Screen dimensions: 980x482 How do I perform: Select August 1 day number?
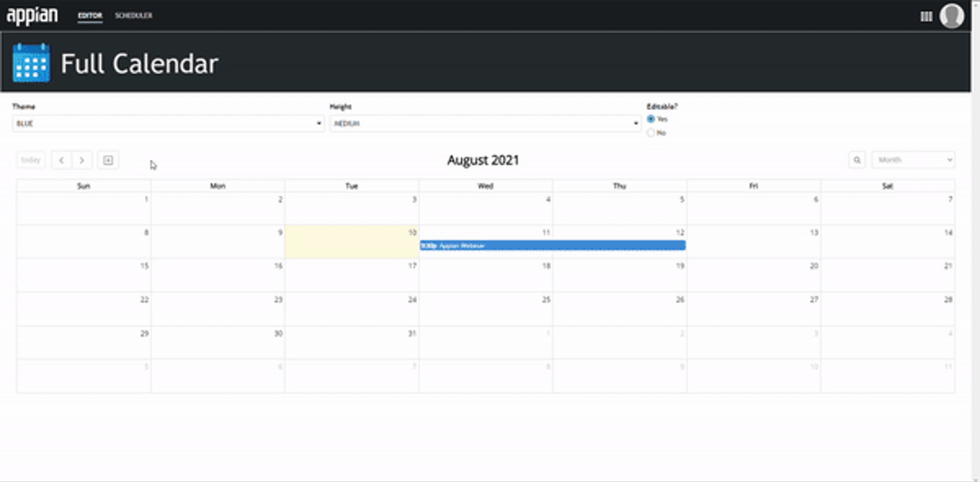click(x=146, y=199)
